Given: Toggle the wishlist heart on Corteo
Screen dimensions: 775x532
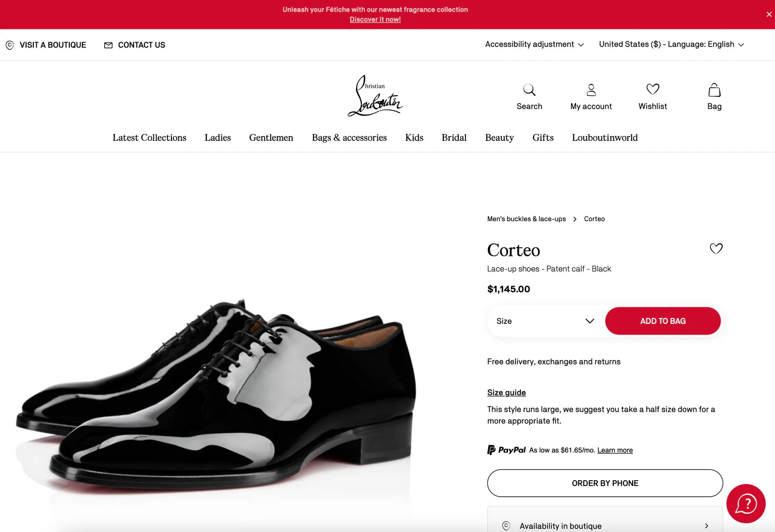Looking at the screenshot, I should pyautogui.click(x=716, y=248).
